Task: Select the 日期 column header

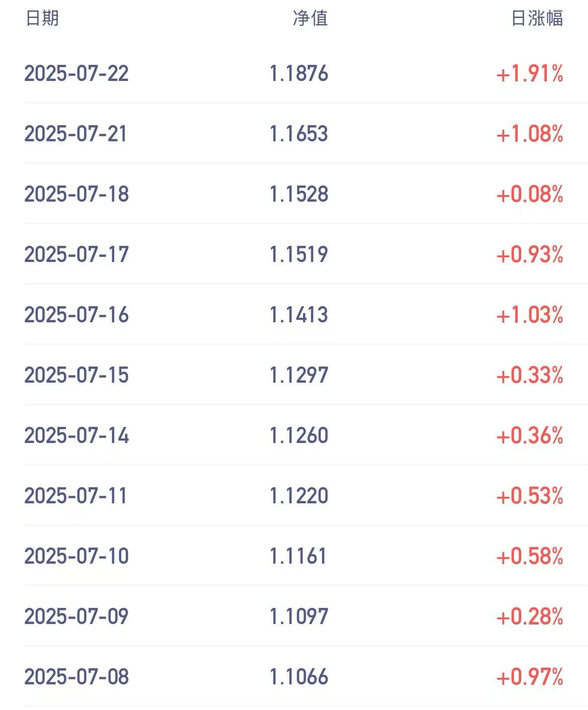Action: click(42, 19)
